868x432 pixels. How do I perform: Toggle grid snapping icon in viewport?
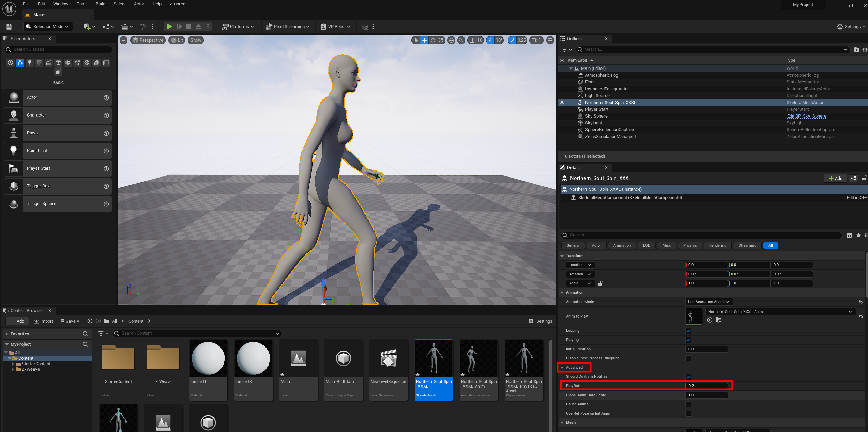(472, 40)
